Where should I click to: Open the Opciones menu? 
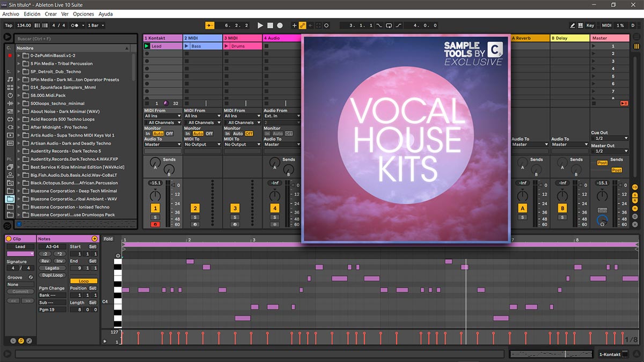(x=83, y=14)
